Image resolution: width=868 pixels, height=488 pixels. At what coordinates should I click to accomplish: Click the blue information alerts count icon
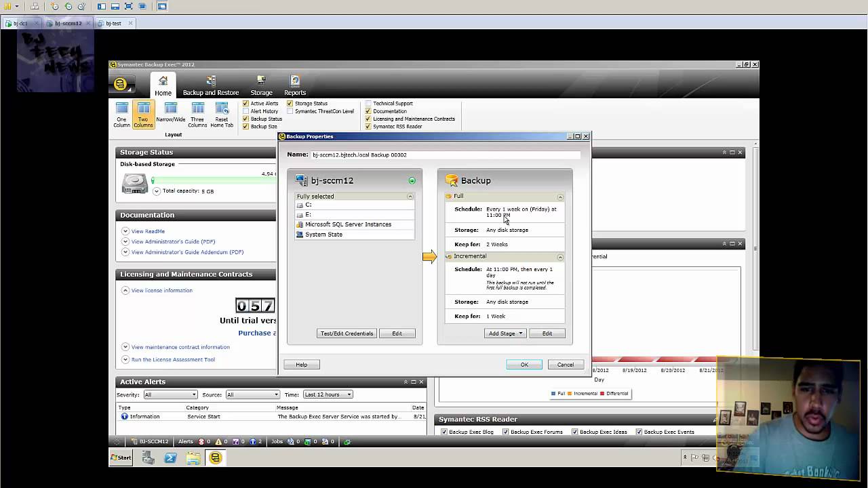click(x=252, y=442)
